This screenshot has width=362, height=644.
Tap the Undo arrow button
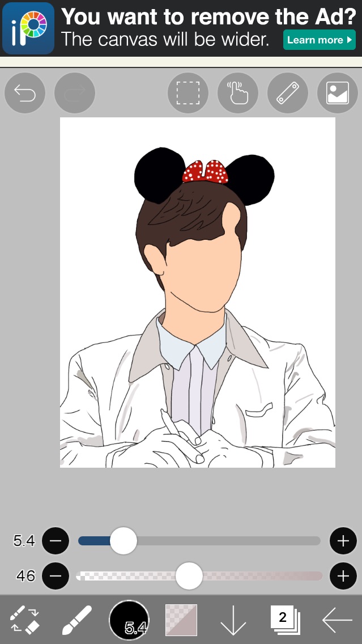[24, 93]
